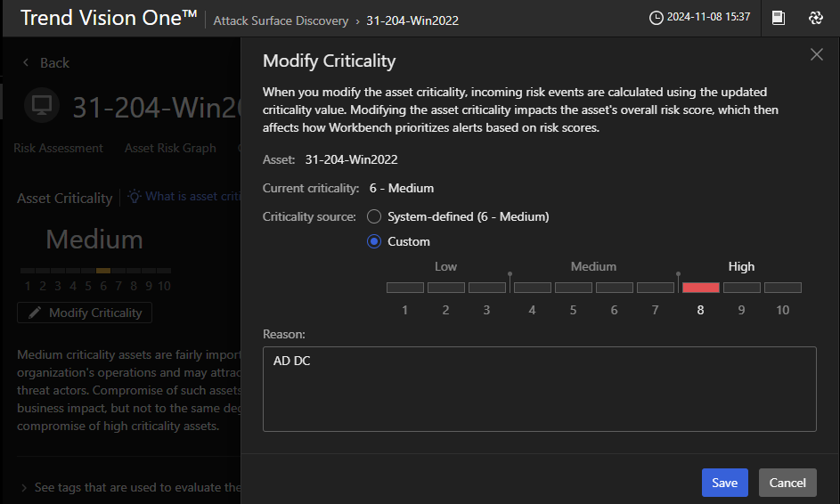Screen dimensions: 840x504
Task: Choose criticality level 8 red segment
Action: click(x=700, y=288)
